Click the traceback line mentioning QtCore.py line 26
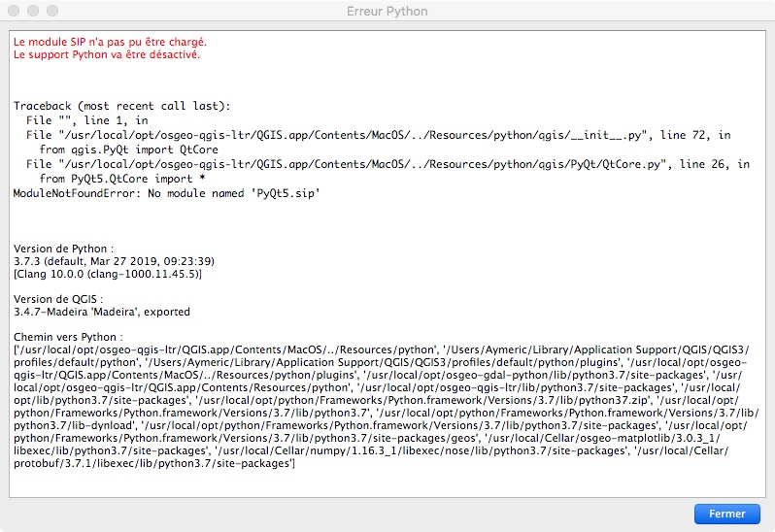This screenshot has width=775, height=532. (388, 164)
